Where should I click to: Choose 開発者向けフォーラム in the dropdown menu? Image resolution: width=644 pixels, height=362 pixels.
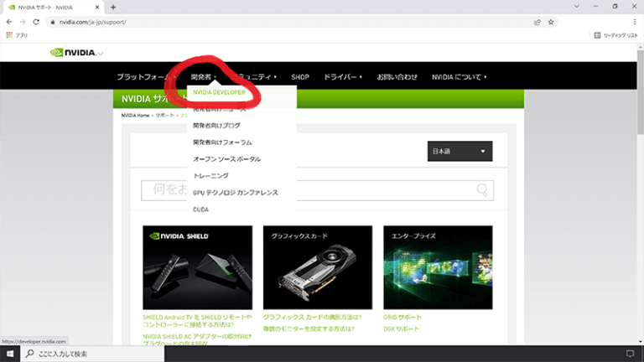click(222, 142)
